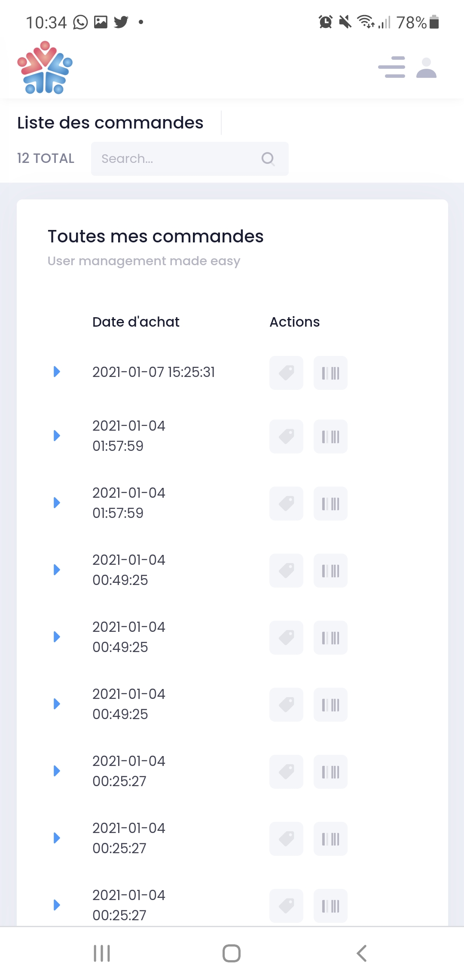Click the app logo in header
Image resolution: width=464 pixels, height=980 pixels.
tap(45, 67)
